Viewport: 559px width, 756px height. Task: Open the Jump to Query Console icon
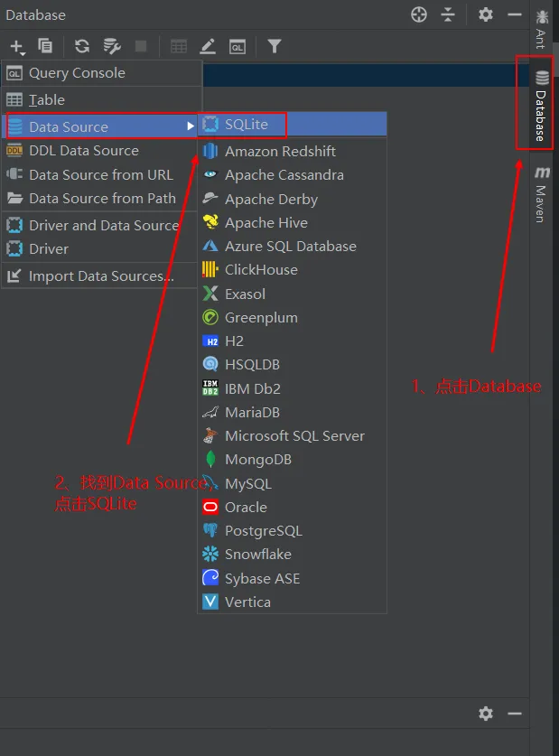(238, 46)
